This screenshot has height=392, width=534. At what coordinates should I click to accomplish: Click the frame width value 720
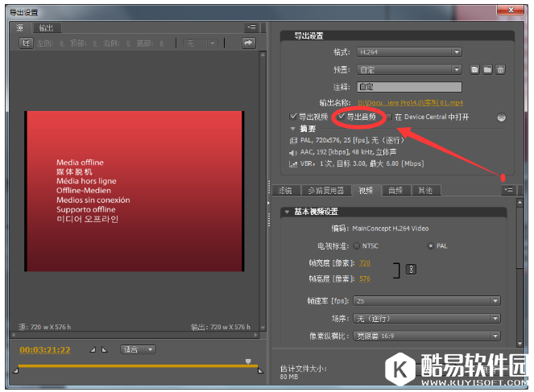click(365, 263)
